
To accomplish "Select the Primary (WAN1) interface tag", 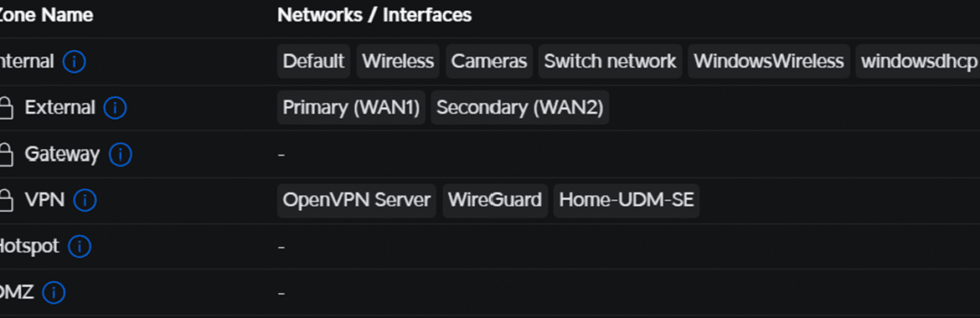I will (x=351, y=107).
